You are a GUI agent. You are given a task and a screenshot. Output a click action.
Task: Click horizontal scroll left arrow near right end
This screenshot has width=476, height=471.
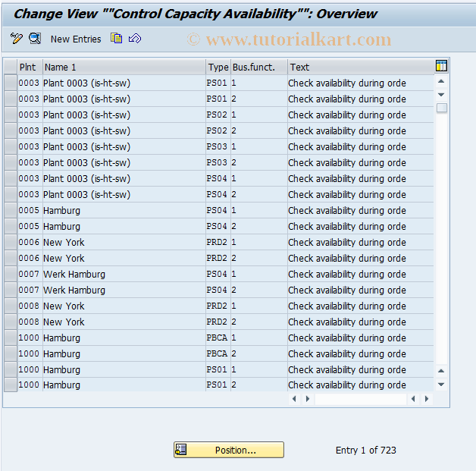coord(413,399)
